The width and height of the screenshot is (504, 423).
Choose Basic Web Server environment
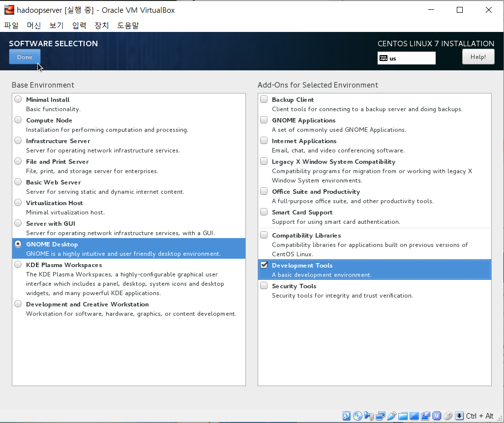[18, 182]
